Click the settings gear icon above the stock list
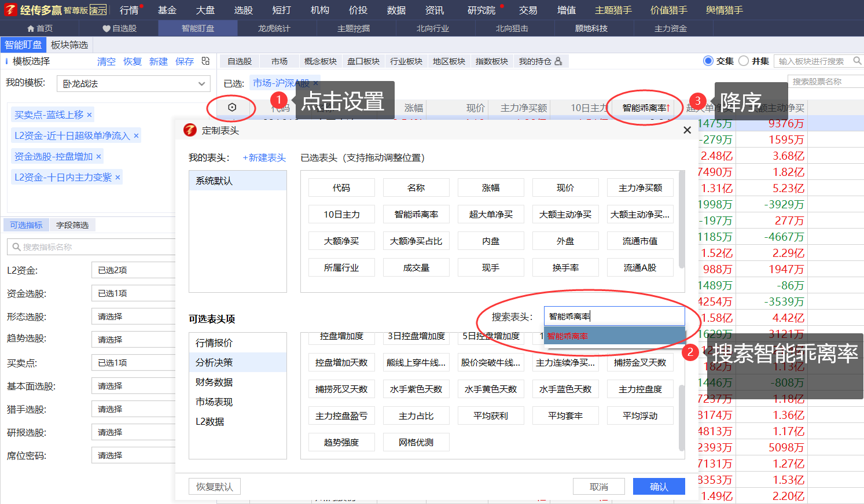The image size is (864, 504). (x=231, y=107)
